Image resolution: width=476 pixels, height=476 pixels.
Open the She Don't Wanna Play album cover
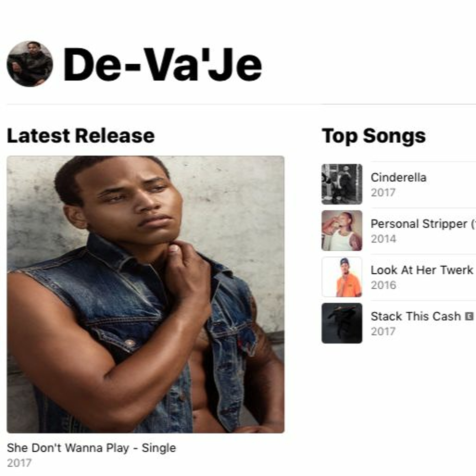click(145, 294)
